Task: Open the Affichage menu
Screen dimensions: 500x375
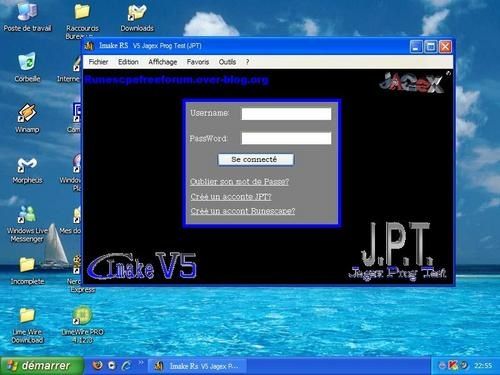Action: [x=163, y=62]
